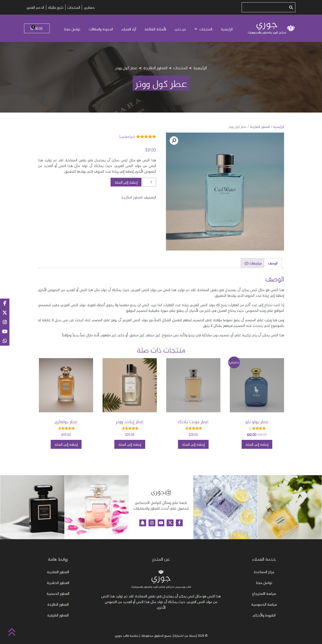Zoom the Cool Water product image
The width and height of the screenshot is (322, 644).
pos(174,141)
